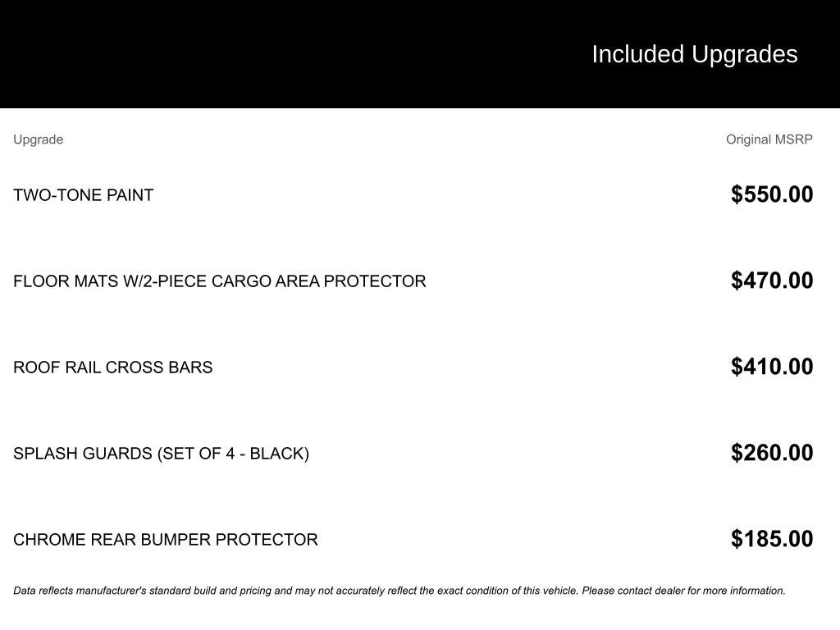Click the word PROTECTOR in floor mats row
Image resolution: width=840 pixels, height=630 pixels.
[375, 281]
